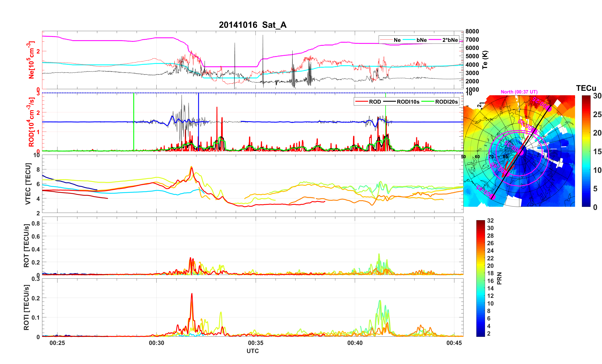Click the UTC x-axis label
Image resolution: width=602 pixels, height=364 pixels.
tap(253, 351)
